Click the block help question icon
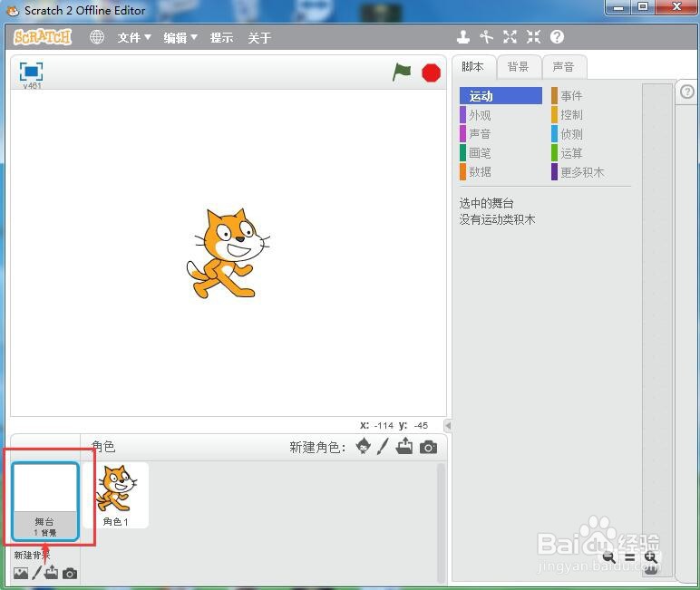 [557, 37]
